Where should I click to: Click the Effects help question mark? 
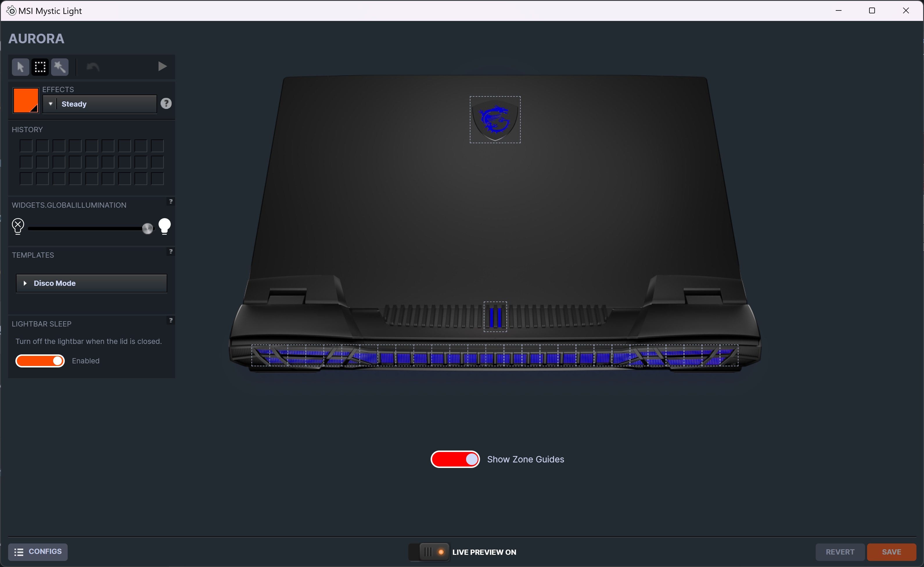[x=166, y=103]
